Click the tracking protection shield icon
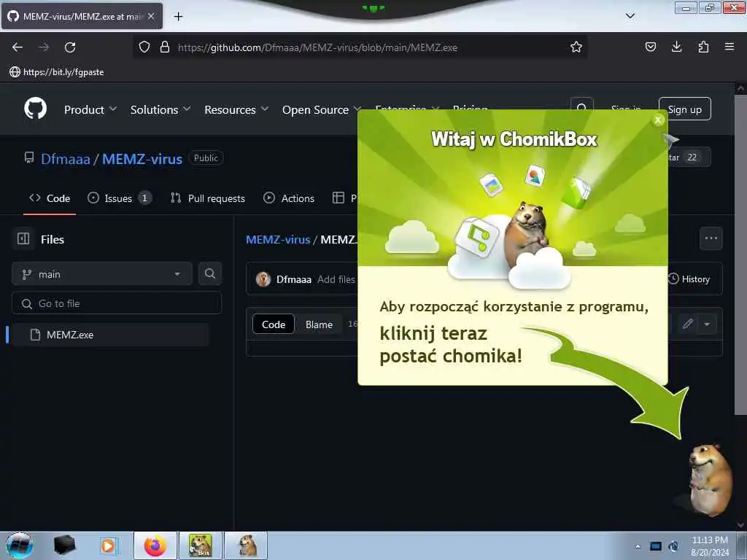This screenshot has height=560, width=747. pos(144,47)
